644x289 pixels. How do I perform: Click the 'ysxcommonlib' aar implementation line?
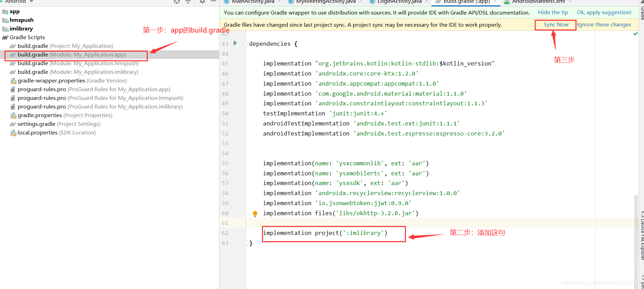point(346,163)
